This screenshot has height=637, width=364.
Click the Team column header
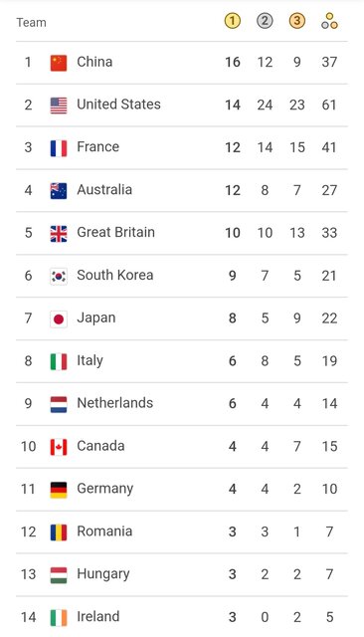(31, 22)
